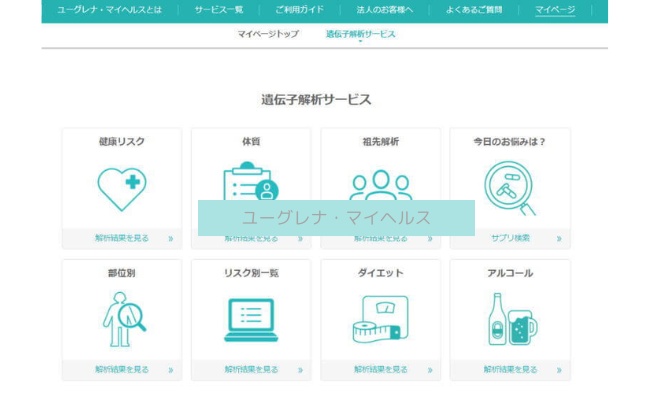The image size is (650, 400).
Task: Click the ダイエット card title
Action: point(381,273)
